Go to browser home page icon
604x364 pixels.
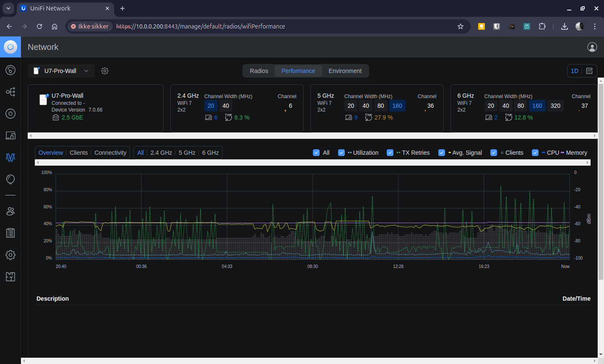pyautogui.click(x=55, y=26)
